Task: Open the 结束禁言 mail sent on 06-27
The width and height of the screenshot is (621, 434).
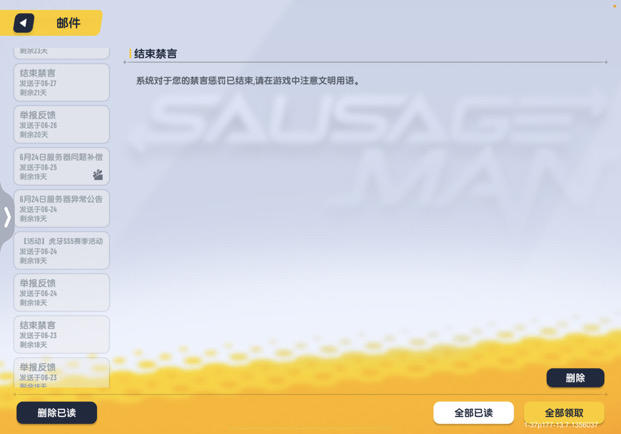Action: [x=61, y=83]
